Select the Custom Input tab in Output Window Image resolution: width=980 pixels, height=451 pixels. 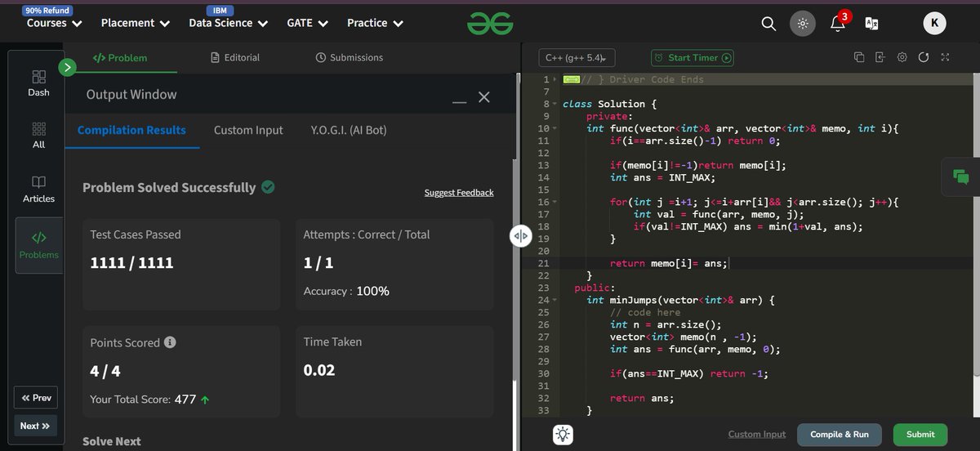pos(248,130)
